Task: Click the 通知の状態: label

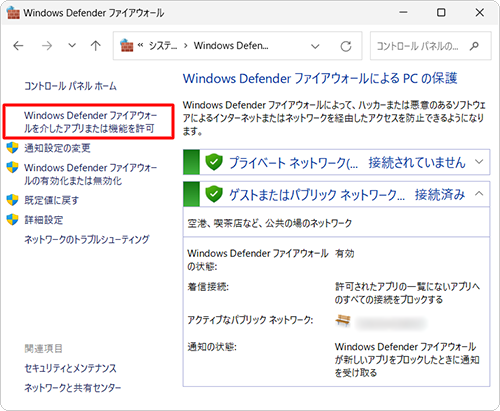Action: point(212,347)
